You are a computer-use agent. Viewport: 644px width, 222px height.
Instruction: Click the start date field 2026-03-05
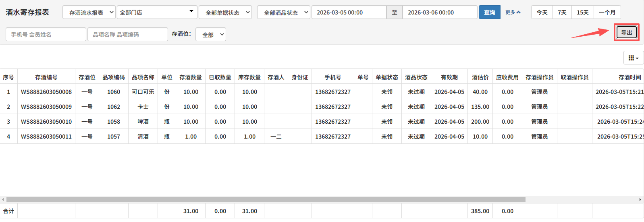point(349,12)
